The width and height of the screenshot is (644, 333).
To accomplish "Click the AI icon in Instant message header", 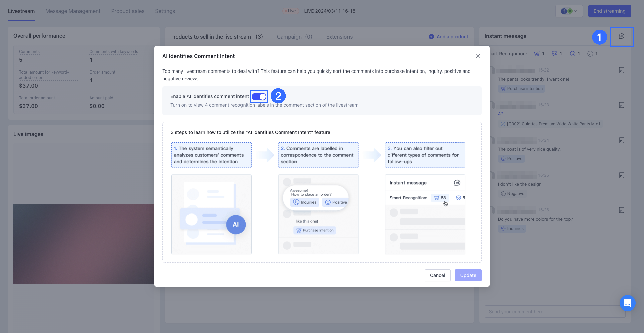I will click(621, 36).
